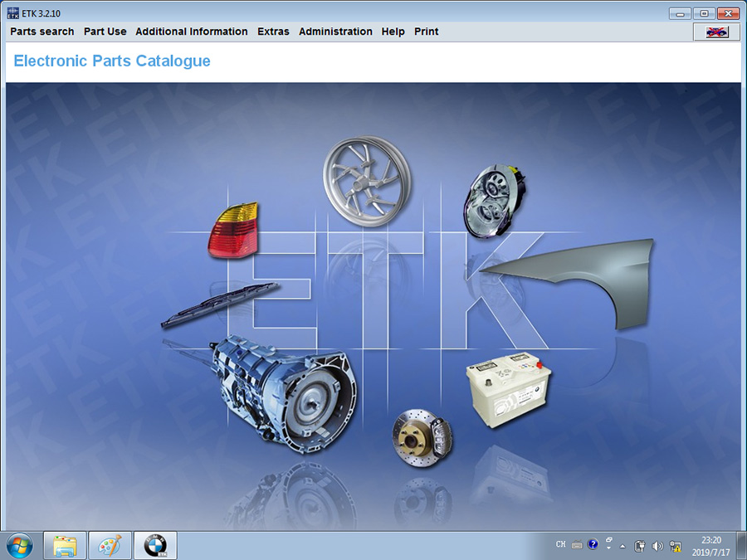Open the Administration menu
Image resolution: width=747 pixels, height=560 pixels.
(335, 32)
